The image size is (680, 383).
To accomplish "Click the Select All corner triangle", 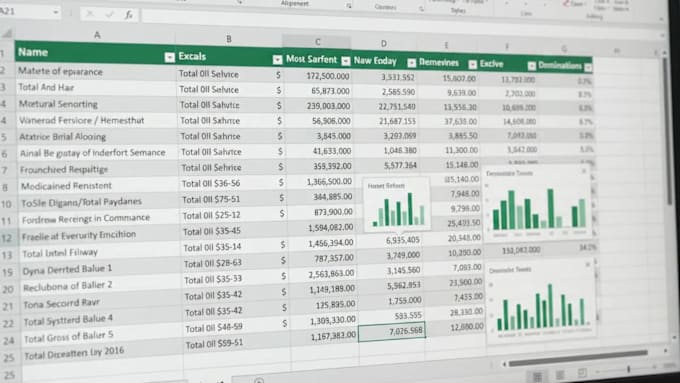I will [7, 33].
